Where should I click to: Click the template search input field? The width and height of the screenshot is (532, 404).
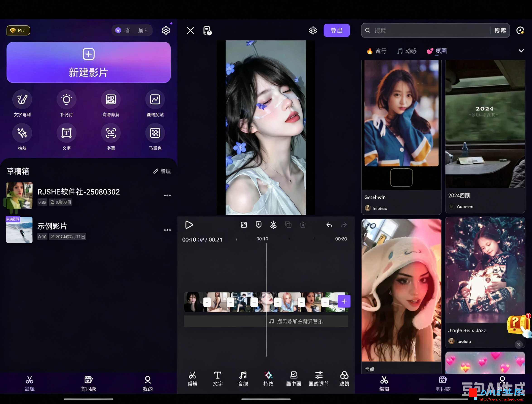(x=431, y=30)
